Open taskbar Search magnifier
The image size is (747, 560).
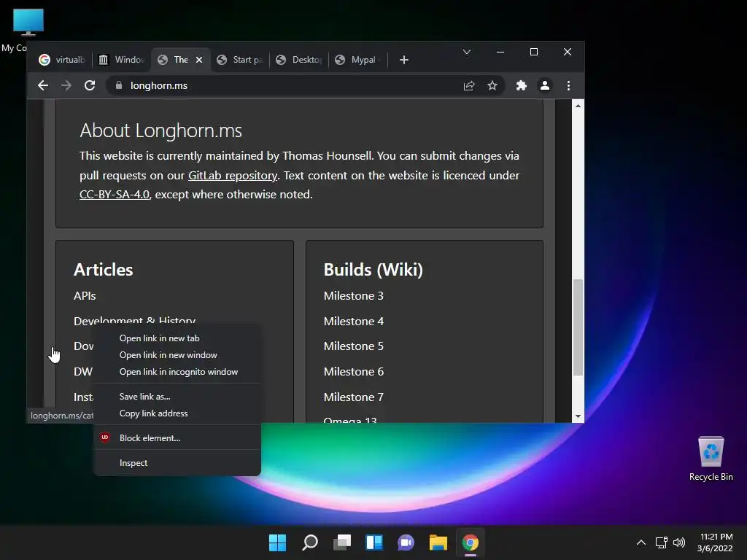(x=309, y=542)
